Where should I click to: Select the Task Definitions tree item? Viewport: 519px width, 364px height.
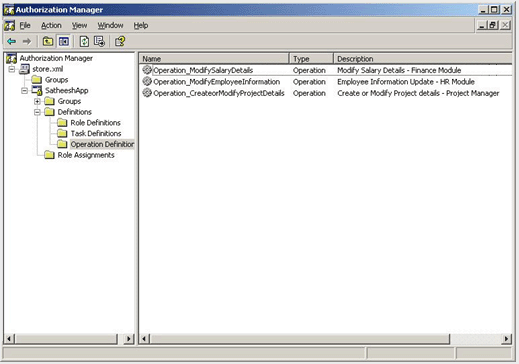pyautogui.click(x=96, y=133)
